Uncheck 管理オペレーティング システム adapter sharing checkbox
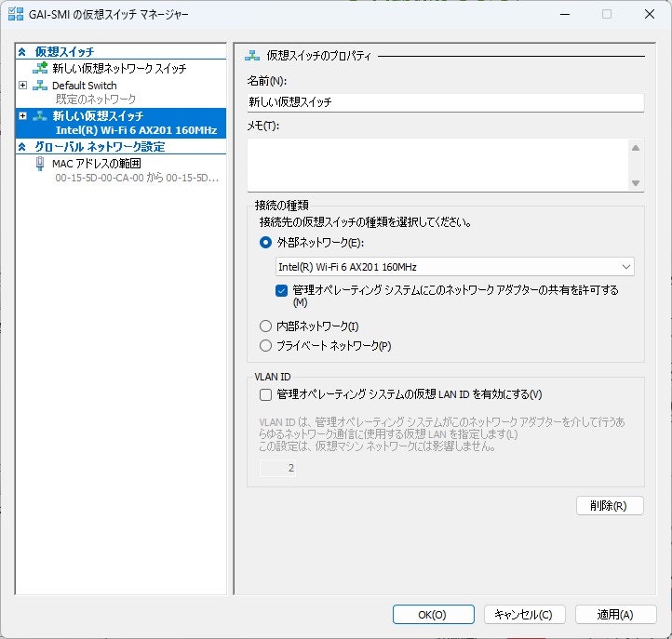 point(282,291)
